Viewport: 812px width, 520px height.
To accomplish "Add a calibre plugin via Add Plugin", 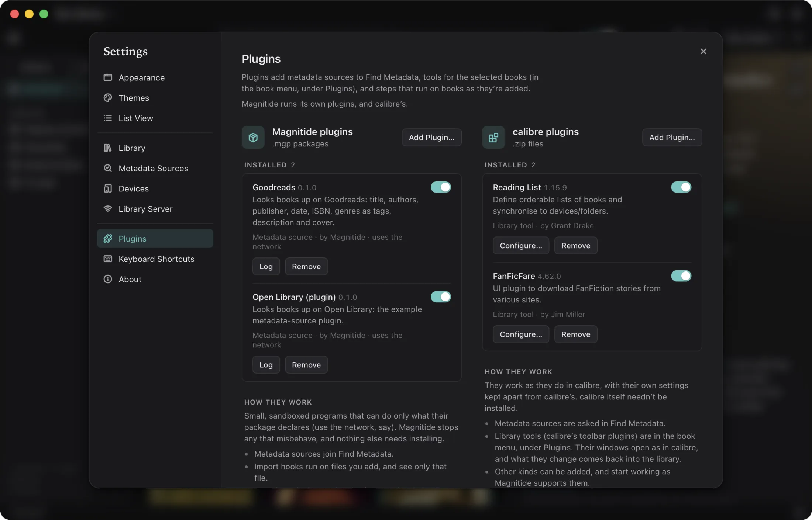I will pos(672,137).
